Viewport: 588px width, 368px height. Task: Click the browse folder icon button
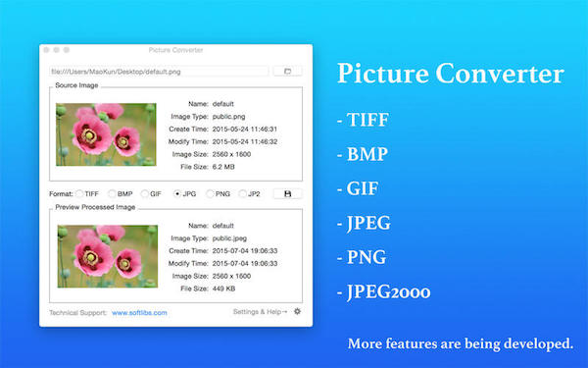click(x=287, y=71)
